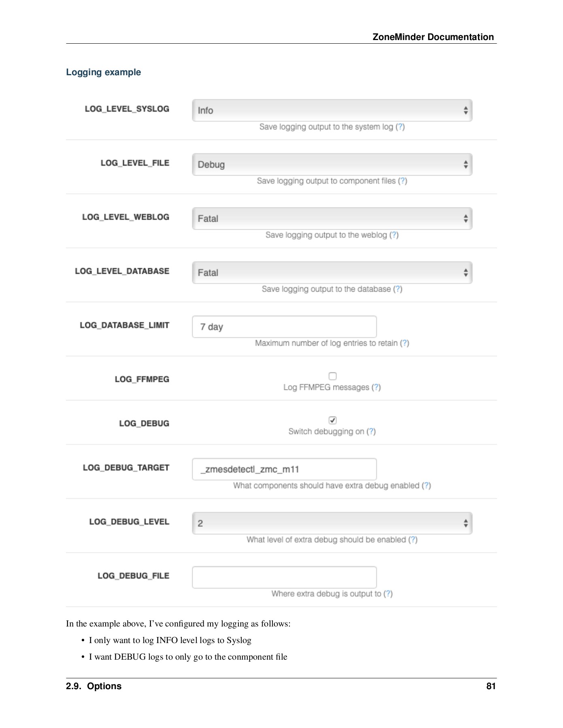Expand the LOG_DEBUG_LEVEL dropdown

(x=332, y=523)
